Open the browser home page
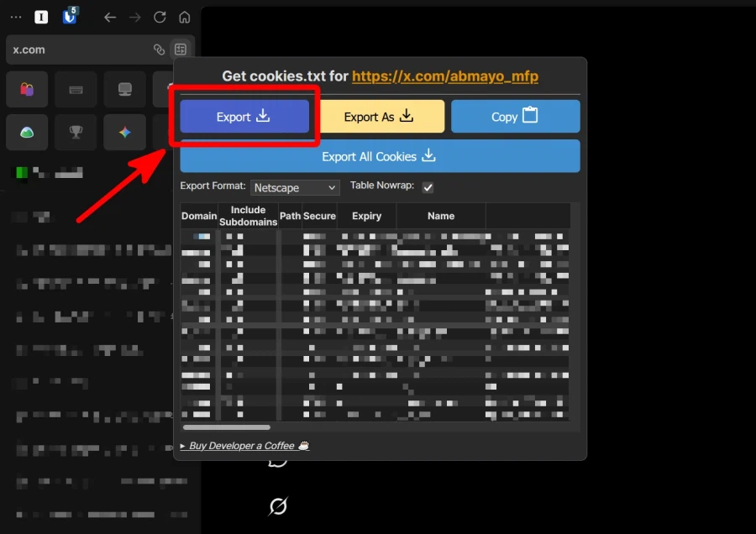Image resolution: width=756 pixels, height=534 pixels. pos(184,18)
